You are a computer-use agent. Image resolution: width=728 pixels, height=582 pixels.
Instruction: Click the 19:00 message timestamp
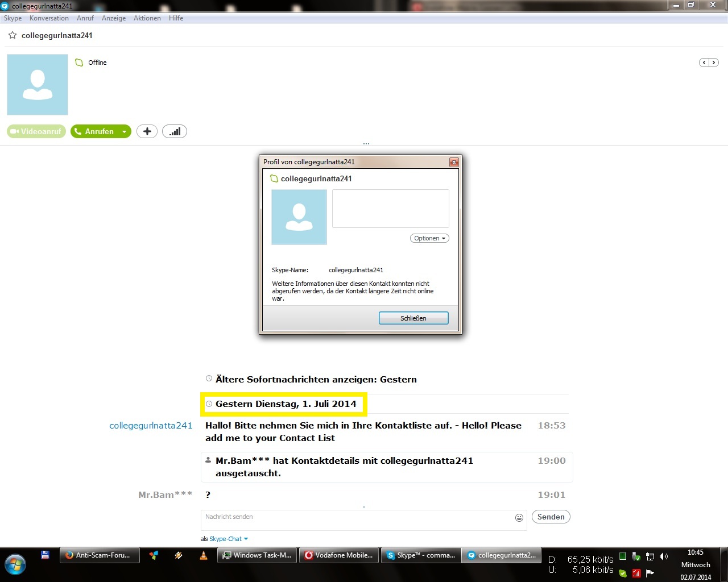[x=552, y=461]
